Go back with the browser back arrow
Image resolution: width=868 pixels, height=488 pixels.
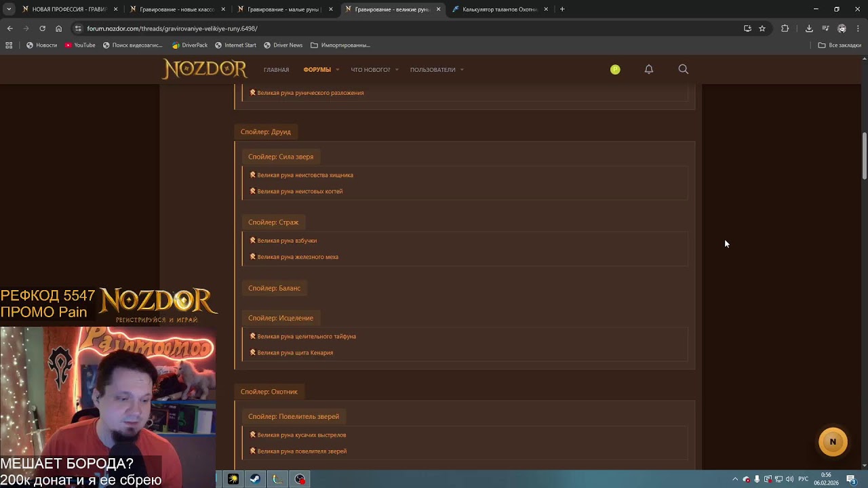coord(9,28)
